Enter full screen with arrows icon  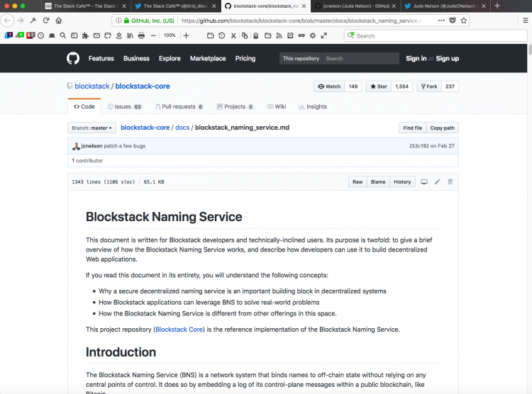coord(324,35)
